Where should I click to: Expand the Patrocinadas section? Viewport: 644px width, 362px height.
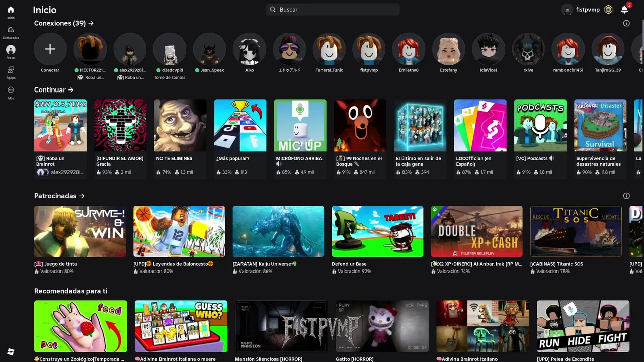click(59, 196)
